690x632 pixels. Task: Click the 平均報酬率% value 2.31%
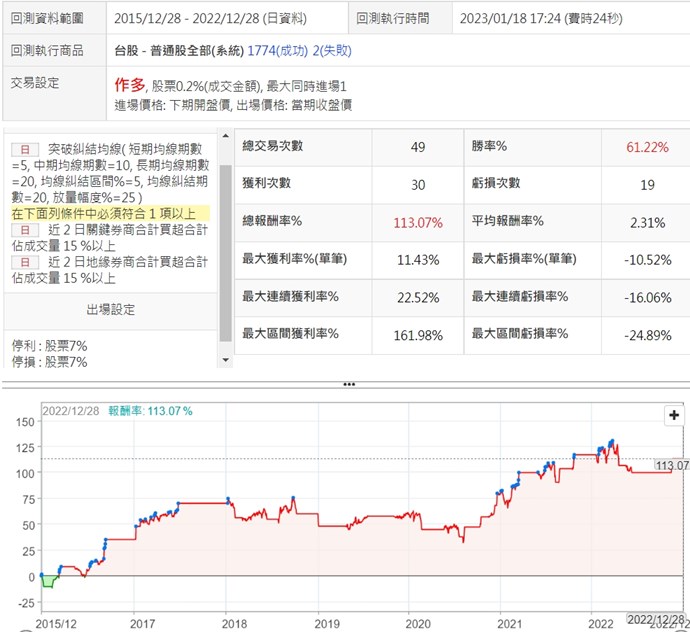point(647,223)
